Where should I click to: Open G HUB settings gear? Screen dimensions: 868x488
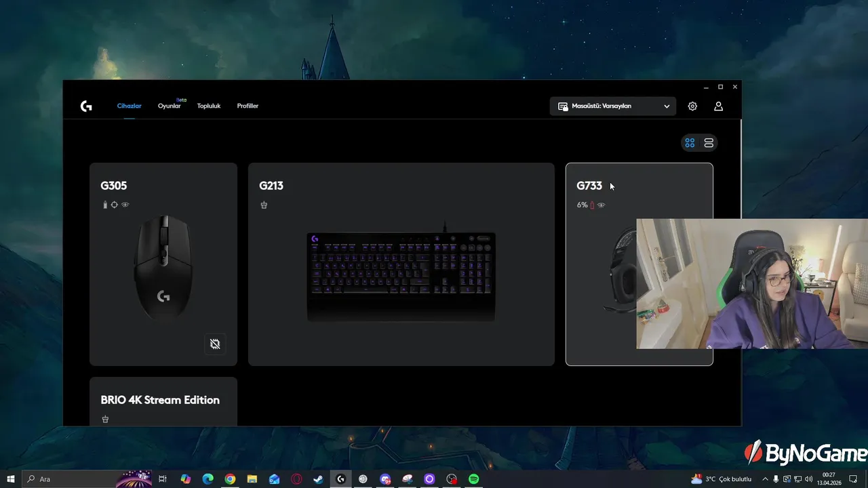tap(692, 106)
